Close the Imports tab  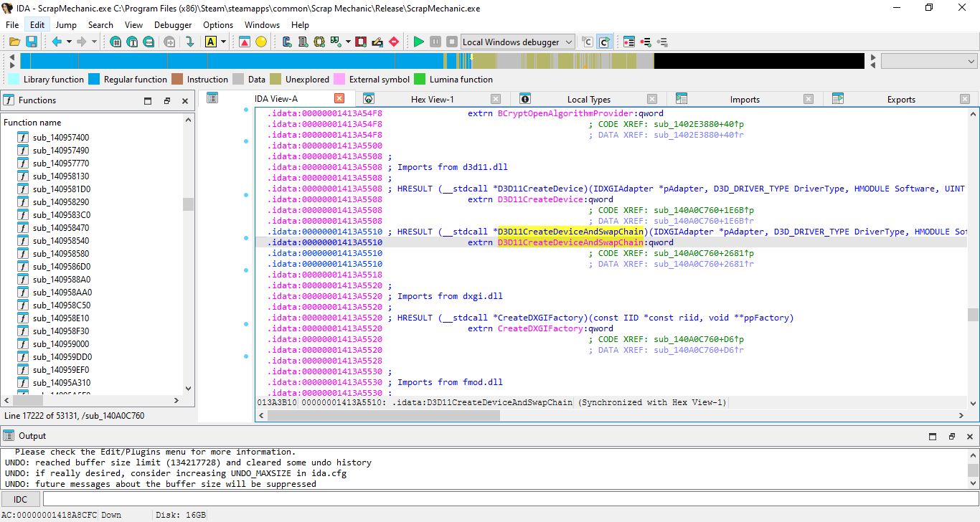(809, 99)
